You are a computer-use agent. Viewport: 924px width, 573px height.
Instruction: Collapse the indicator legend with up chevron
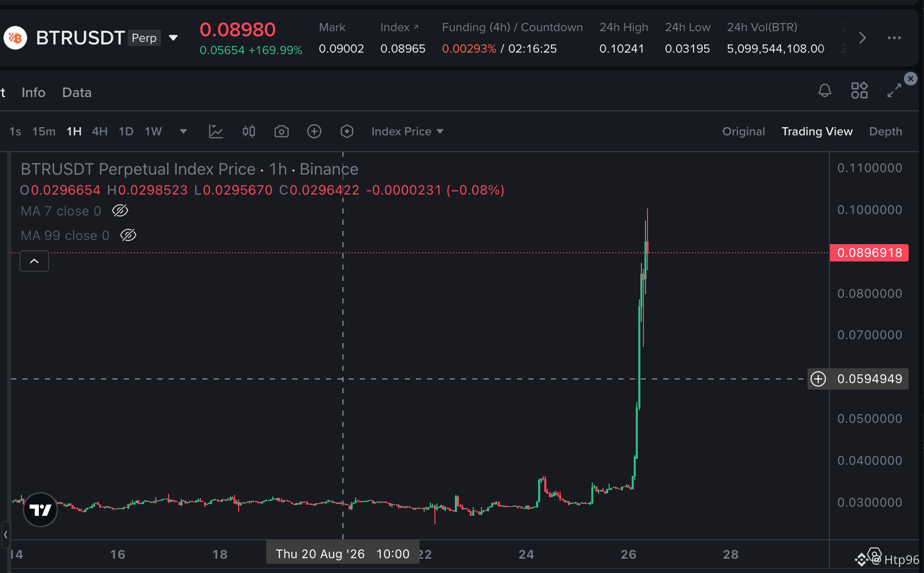click(x=34, y=261)
